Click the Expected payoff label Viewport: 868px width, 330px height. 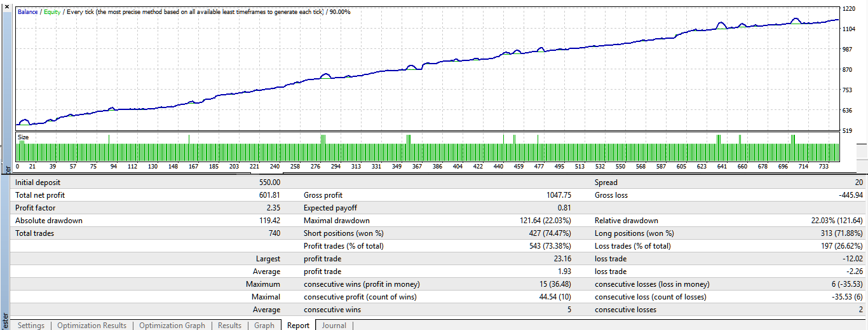click(x=330, y=208)
